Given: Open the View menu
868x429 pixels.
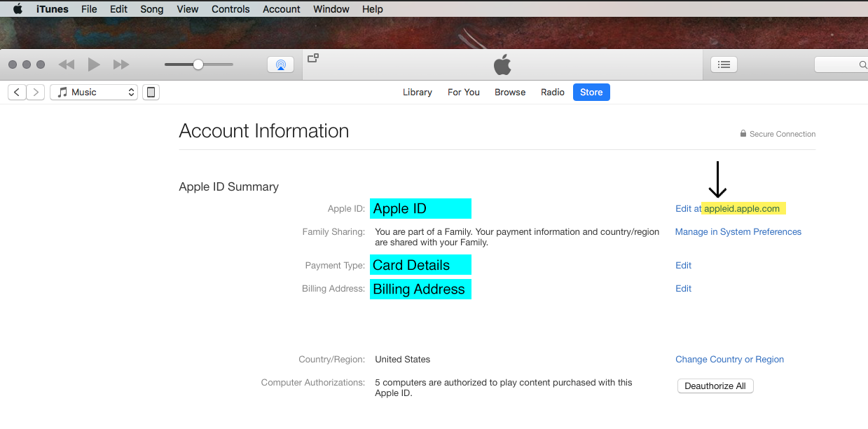Looking at the screenshot, I should pyautogui.click(x=188, y=9).
